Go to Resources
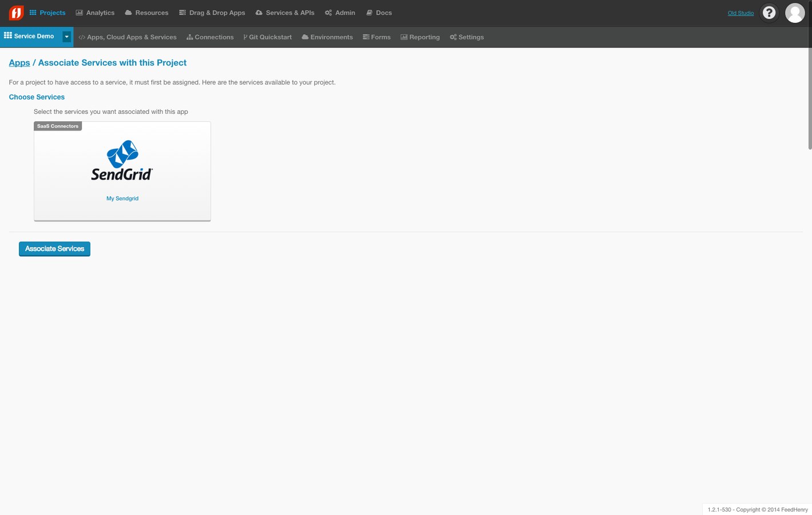Image resolution: width=812 pixels, height=515 pixels. point(146,13)
